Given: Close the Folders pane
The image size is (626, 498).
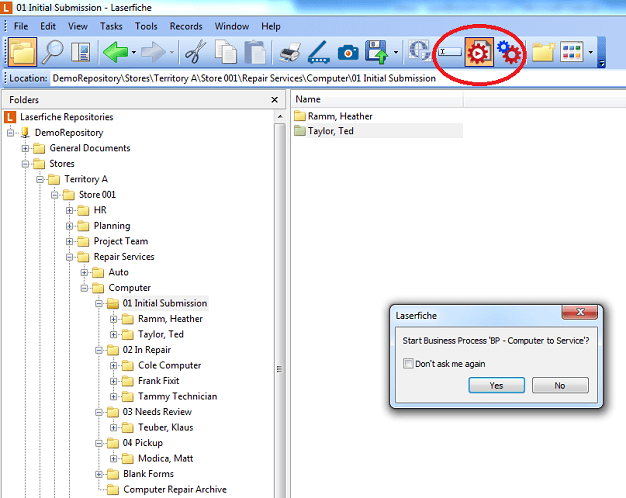Looking at the screenshot, I should pyautogui.click(x=274, y=100).
